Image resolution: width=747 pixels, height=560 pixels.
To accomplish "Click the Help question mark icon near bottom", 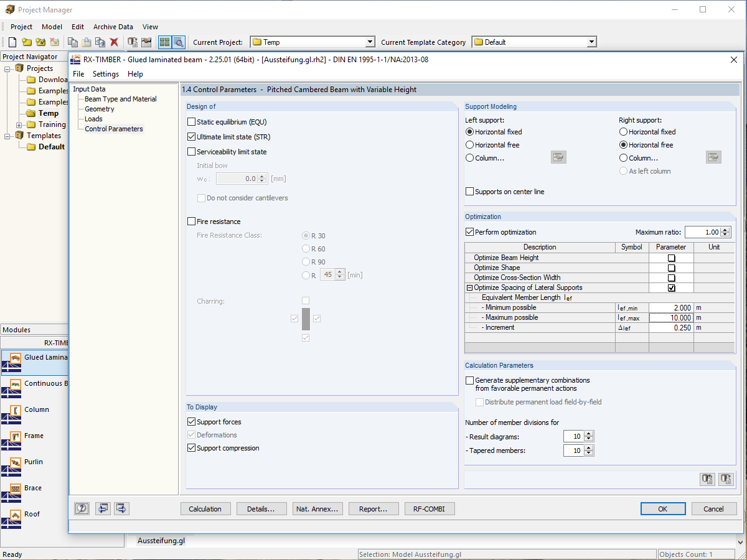I will (x=82, y=508).
